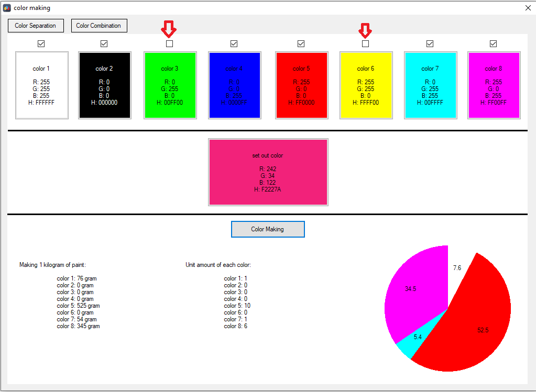536x392 pixels.
Task: Enable the color 3 checkbox
Action: click(169, 44)
